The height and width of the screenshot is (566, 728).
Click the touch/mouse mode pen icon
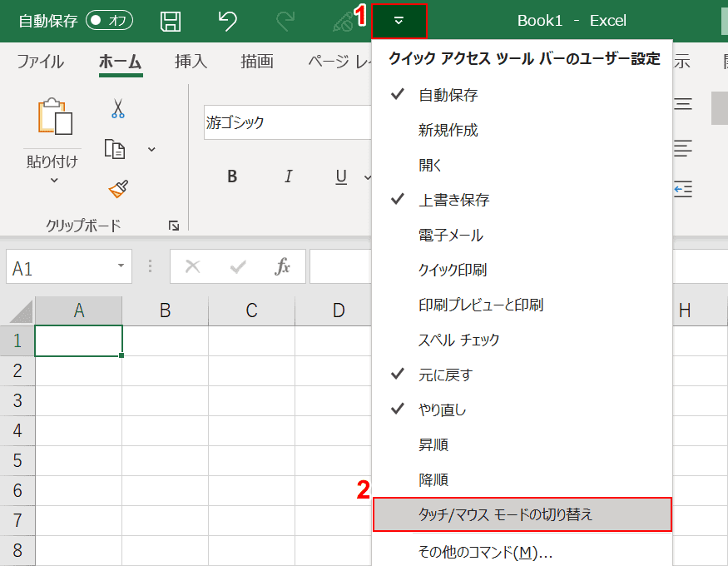(343, 22)
